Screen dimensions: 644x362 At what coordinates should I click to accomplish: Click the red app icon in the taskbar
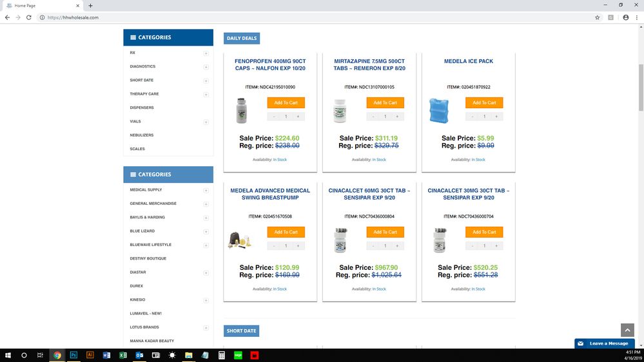[254, 355]
